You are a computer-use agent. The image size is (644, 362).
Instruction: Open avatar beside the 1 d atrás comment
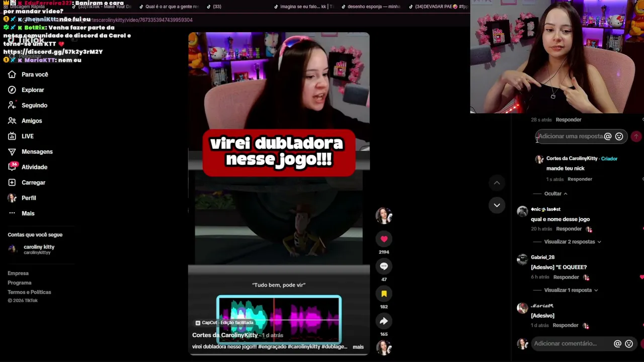tap(522, 308)
